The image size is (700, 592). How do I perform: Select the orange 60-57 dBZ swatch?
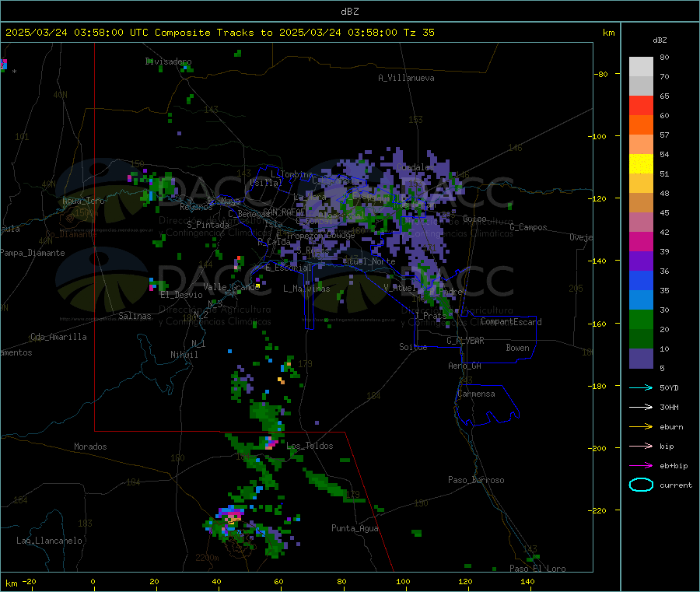[641, 125]
